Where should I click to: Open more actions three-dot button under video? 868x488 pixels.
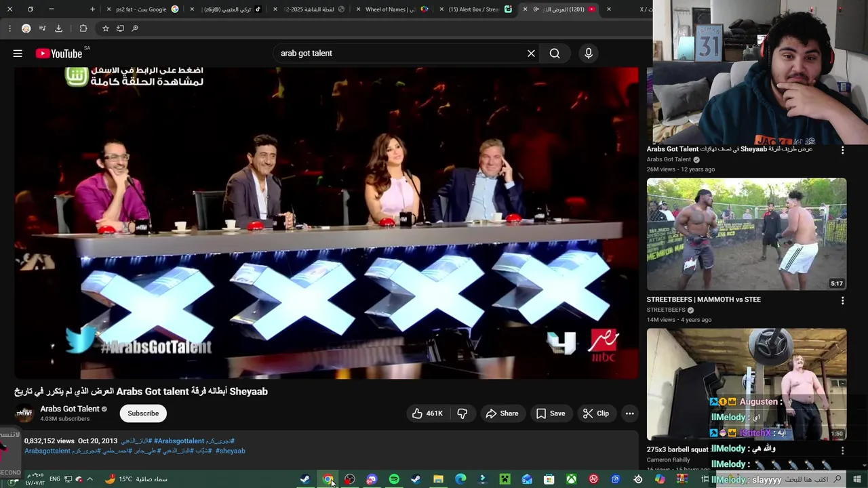click(629, 413)
